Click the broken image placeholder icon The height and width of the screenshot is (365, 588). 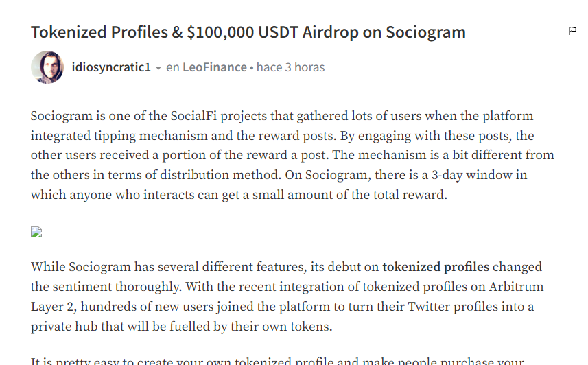coord(36,232)
